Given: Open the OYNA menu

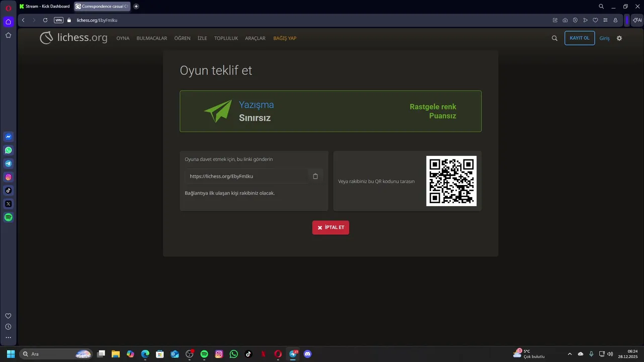Looking at the screenshot, I should click(123, 38).
